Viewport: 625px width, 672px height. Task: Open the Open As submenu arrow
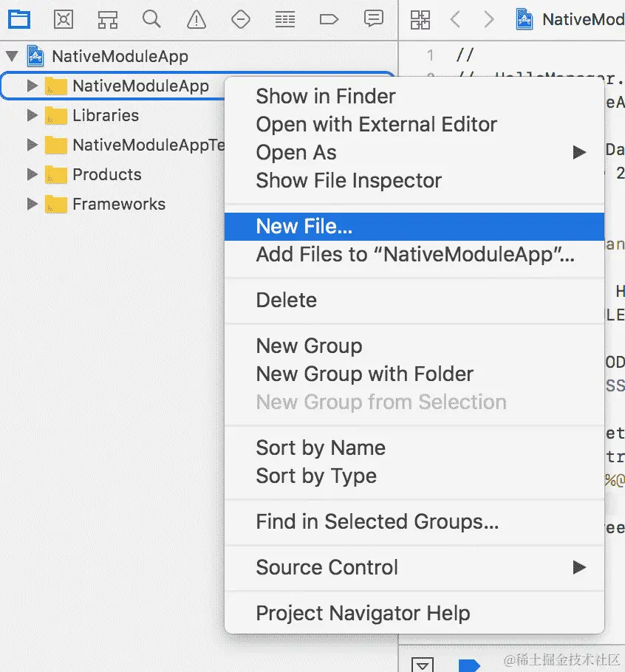[x=579, y=152]
